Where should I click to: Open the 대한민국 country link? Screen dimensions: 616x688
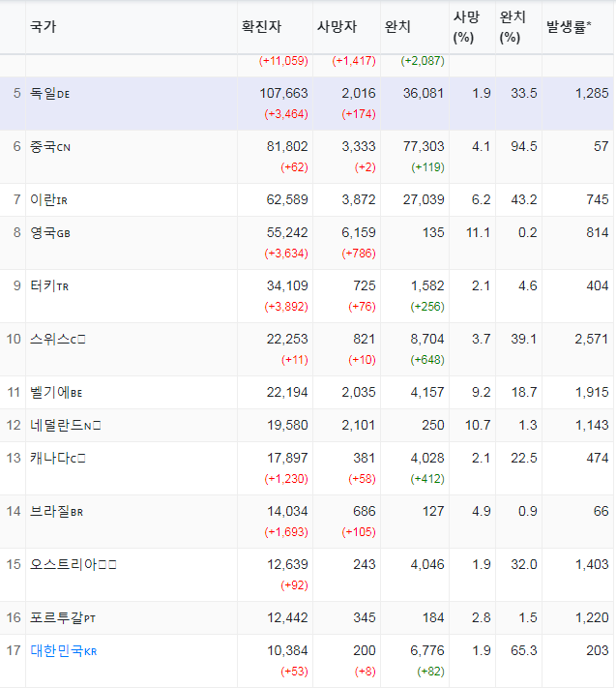(x=56, y=651)
